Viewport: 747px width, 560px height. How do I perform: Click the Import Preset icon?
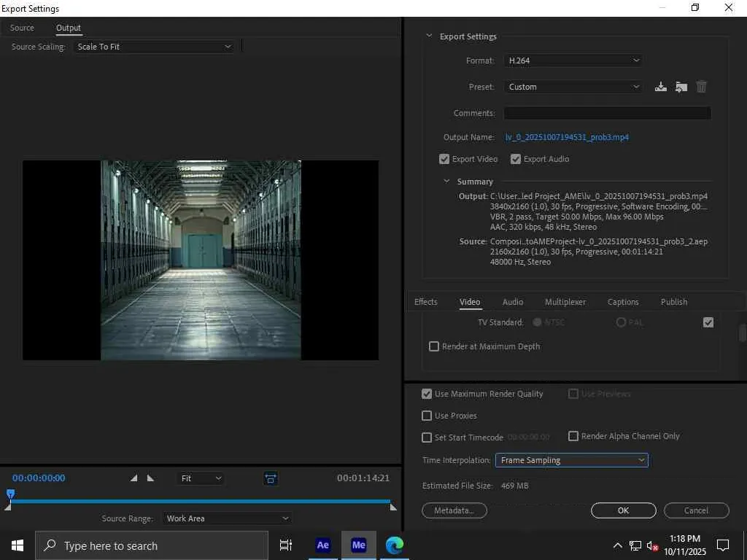pyautogui.click(x=681, y=87)
